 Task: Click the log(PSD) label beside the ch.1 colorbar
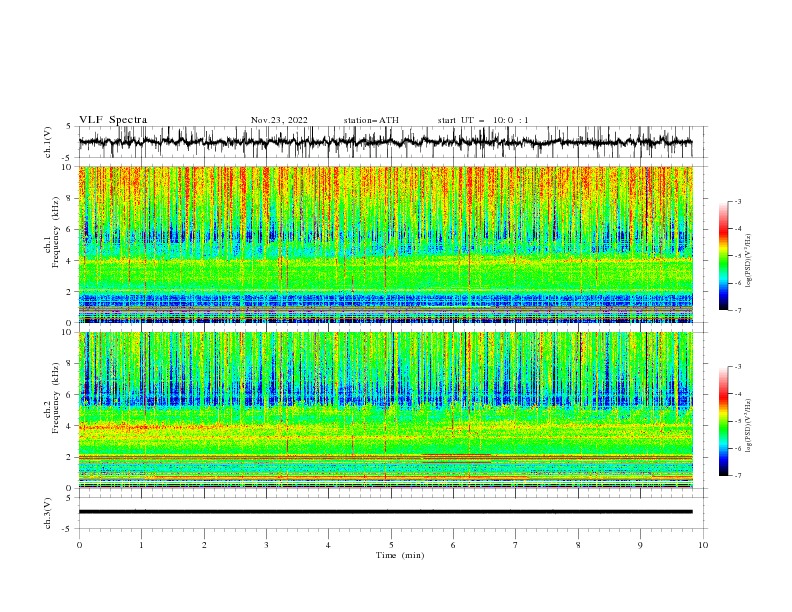749,261
